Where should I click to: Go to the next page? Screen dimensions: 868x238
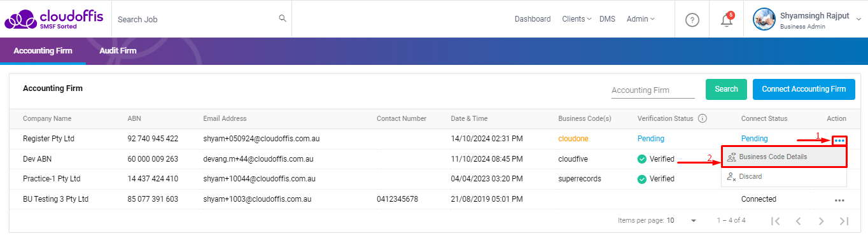(822, 221)
